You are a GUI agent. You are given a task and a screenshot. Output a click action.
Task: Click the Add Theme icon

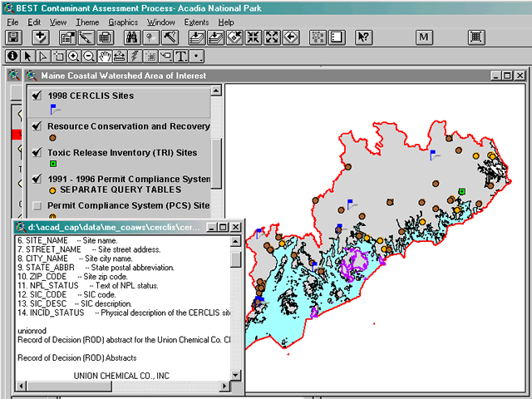[41, 37]
